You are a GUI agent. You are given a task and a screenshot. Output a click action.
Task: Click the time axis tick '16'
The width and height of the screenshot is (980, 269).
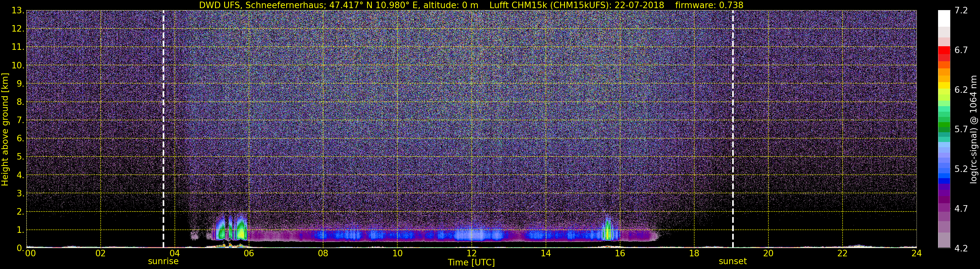coord(620,253)
